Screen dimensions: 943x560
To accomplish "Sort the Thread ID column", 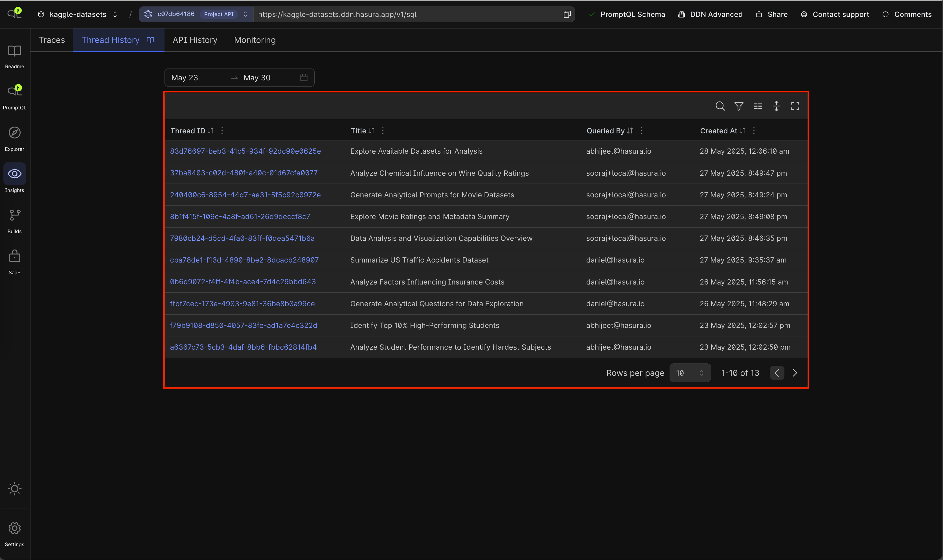I will point(211,131).
